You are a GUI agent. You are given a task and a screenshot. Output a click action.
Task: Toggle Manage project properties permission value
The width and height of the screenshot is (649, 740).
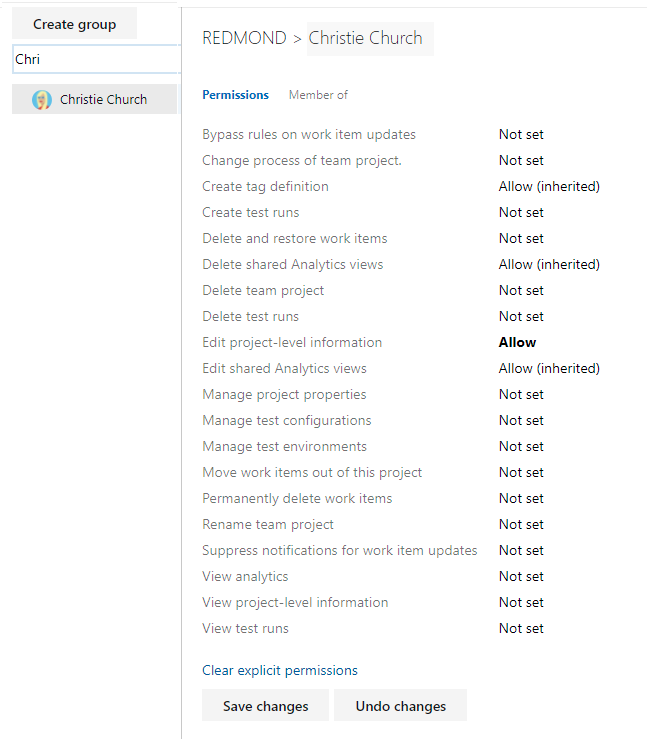pos(521,394)
